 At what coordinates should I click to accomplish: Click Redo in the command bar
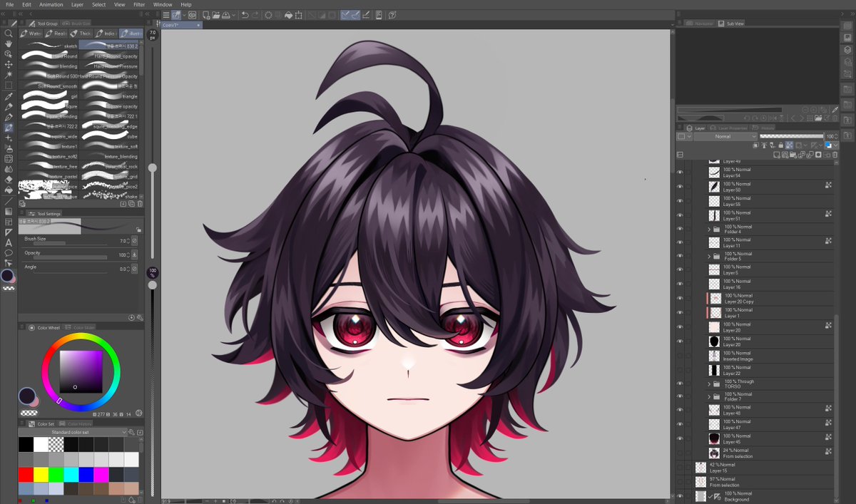(255, 15)
